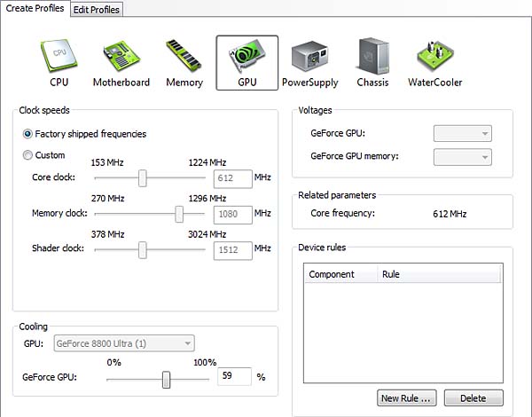
Task: Open the PowerSupply component settings
Action: click(309, 63)
